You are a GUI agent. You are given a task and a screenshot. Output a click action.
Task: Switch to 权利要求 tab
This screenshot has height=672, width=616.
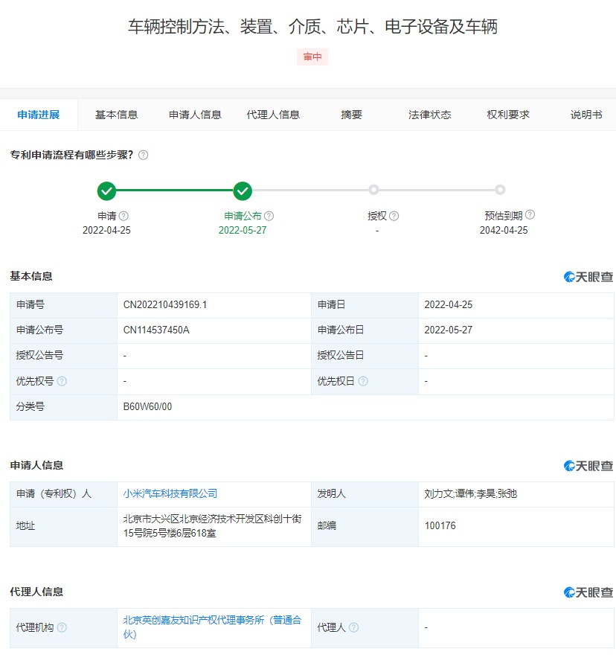click(508, 115)
